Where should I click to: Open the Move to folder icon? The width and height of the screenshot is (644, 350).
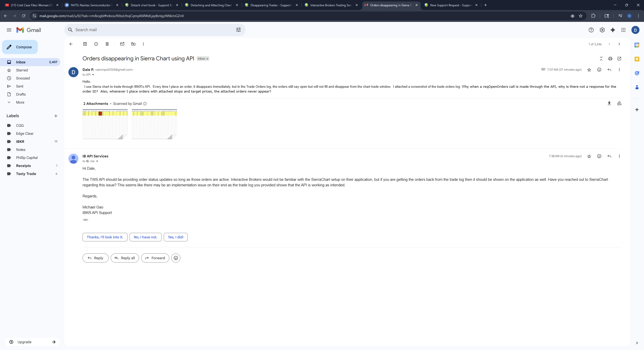133,44
